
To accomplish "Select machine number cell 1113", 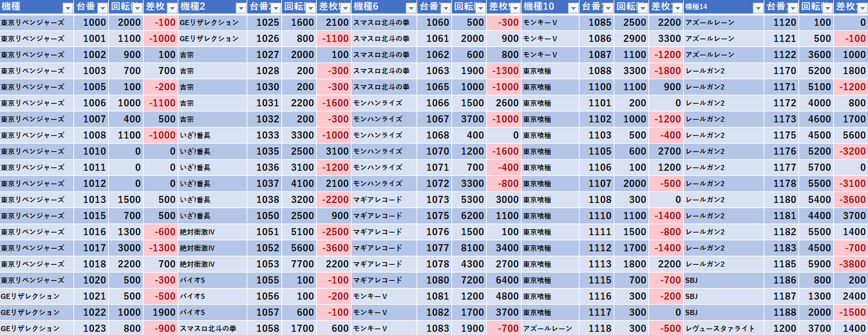I will (597, 264).
